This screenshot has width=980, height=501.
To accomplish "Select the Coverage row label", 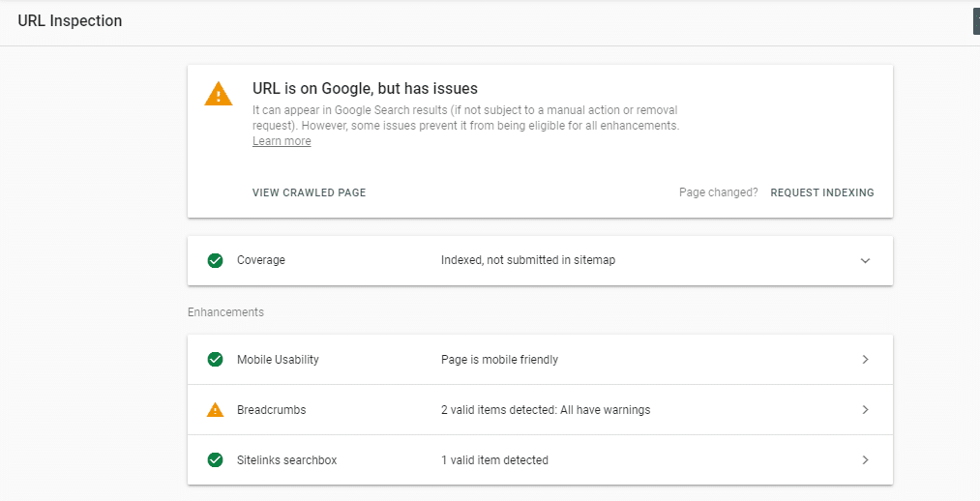I will [x=261, y=260].
